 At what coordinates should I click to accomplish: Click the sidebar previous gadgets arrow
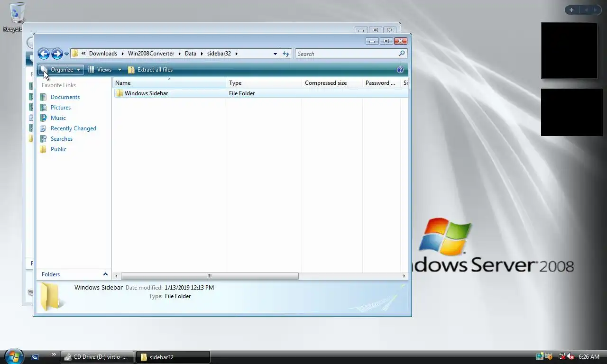coord(586,10)
